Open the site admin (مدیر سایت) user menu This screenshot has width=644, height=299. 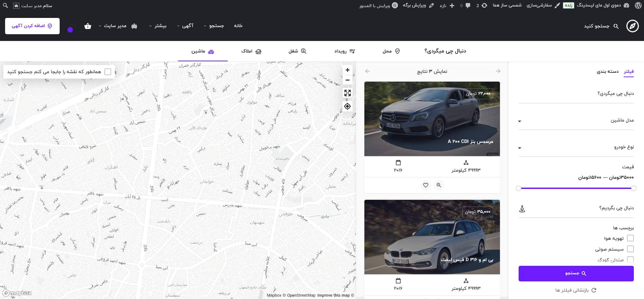pyautogui.click(x=118, y=26)
